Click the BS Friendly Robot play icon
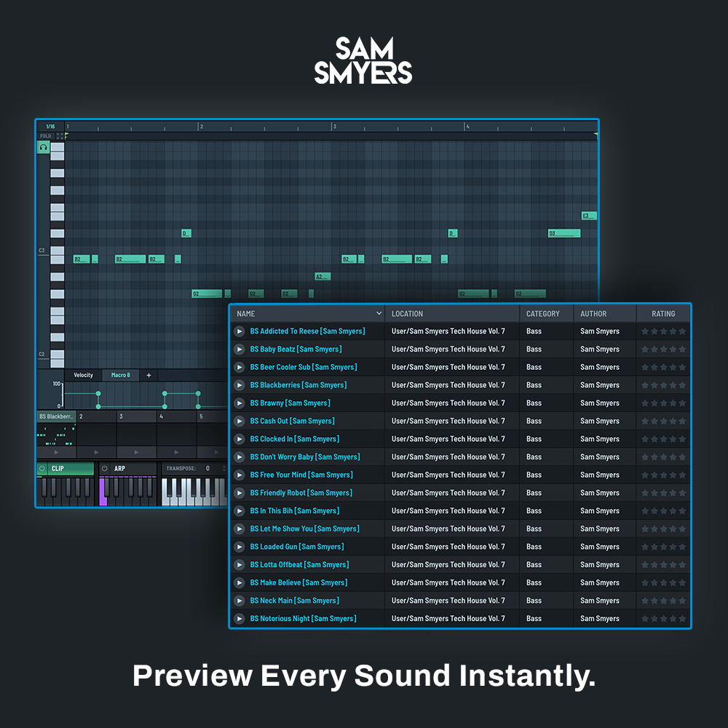 [239, 493]
